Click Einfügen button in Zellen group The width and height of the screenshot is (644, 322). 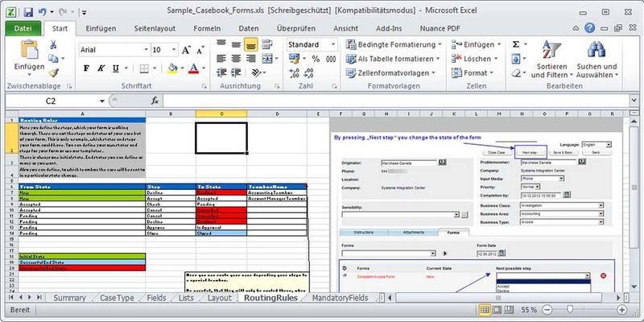tap(477, 44)
